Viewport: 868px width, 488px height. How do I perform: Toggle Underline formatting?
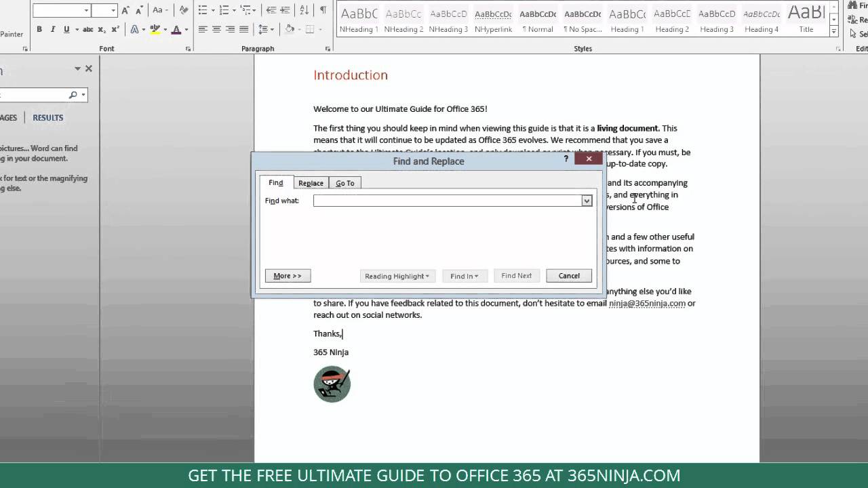coord(66,29)
